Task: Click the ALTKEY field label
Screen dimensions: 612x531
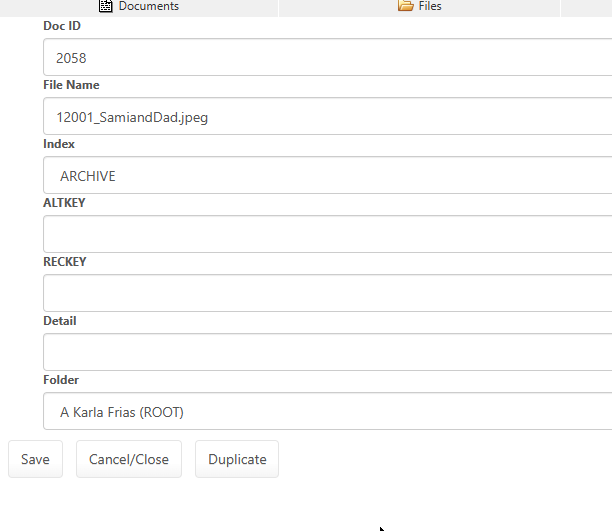Action: pos(63,203)
